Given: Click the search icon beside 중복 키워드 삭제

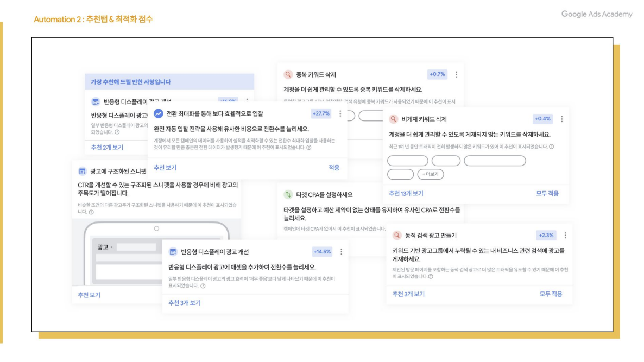Looking at the screenshot, I should coord(288,74).
